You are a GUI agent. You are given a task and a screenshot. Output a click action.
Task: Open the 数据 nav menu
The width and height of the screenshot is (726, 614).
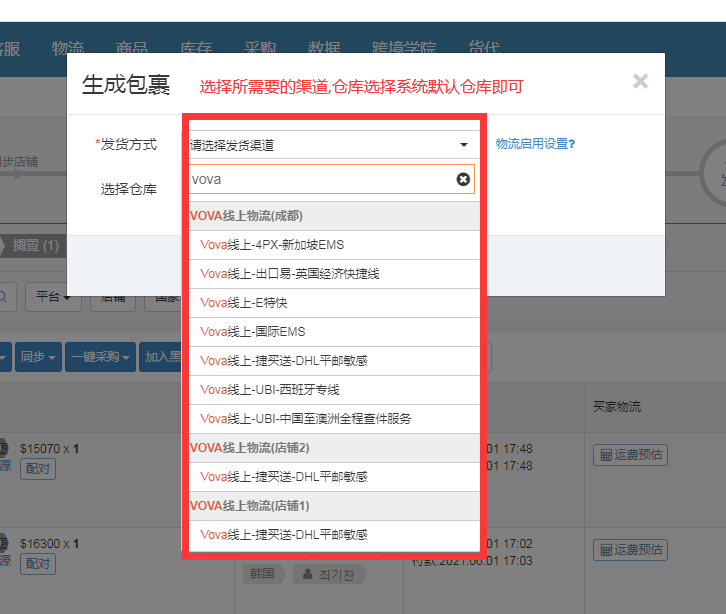point(324,48)
